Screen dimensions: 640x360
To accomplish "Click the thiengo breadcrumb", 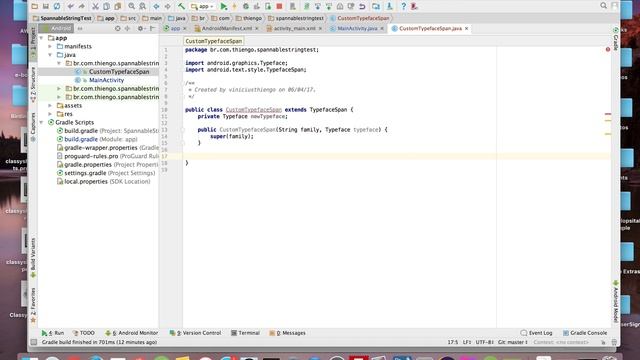I will (249, 18).
